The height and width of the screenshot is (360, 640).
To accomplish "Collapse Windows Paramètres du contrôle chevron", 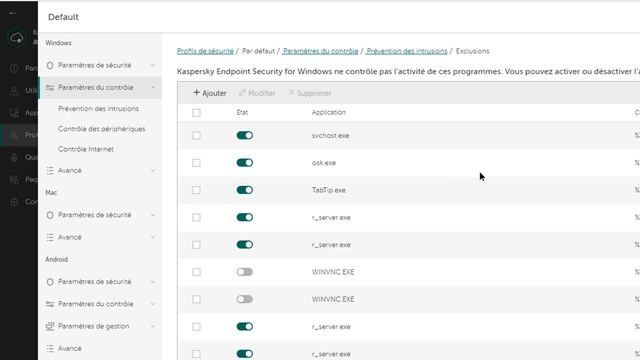I will tap(153, 87).
